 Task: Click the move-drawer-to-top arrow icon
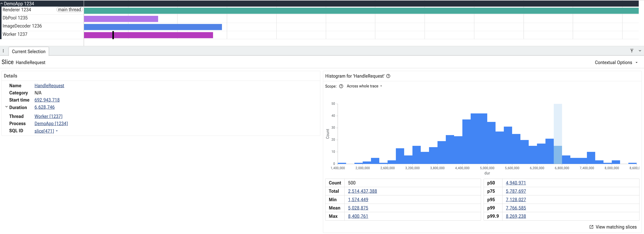click(x=632, y=51)
